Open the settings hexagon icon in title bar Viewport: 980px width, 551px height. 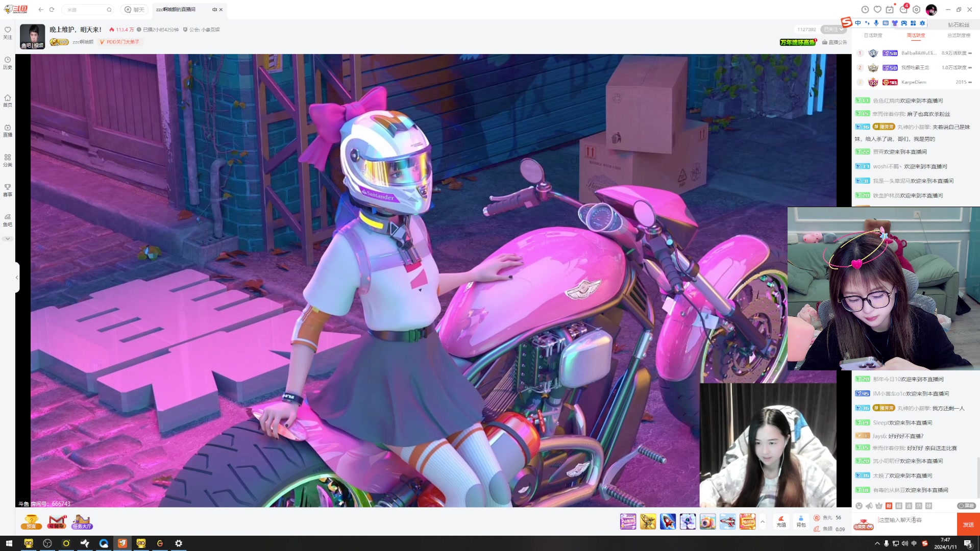point(917,10)
